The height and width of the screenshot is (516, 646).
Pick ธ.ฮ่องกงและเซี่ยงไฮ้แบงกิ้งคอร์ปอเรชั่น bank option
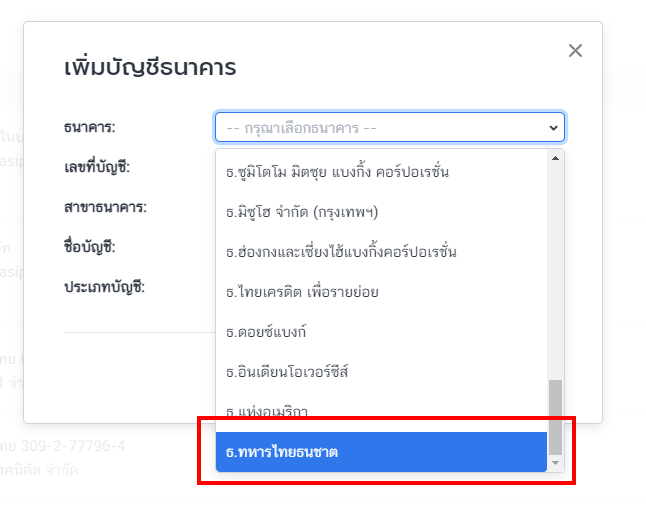point(341,252)
